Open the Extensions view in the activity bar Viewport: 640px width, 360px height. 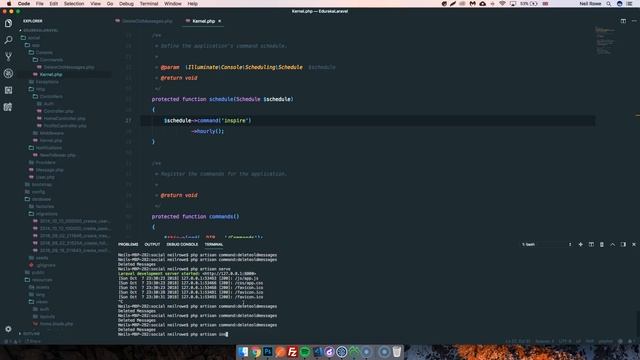(8, 90)
